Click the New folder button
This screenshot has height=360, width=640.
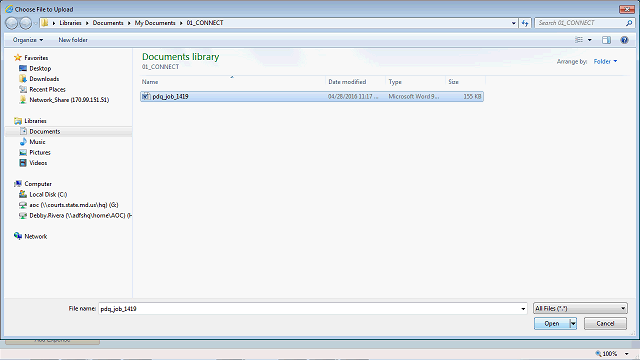[x=73, y=40]
